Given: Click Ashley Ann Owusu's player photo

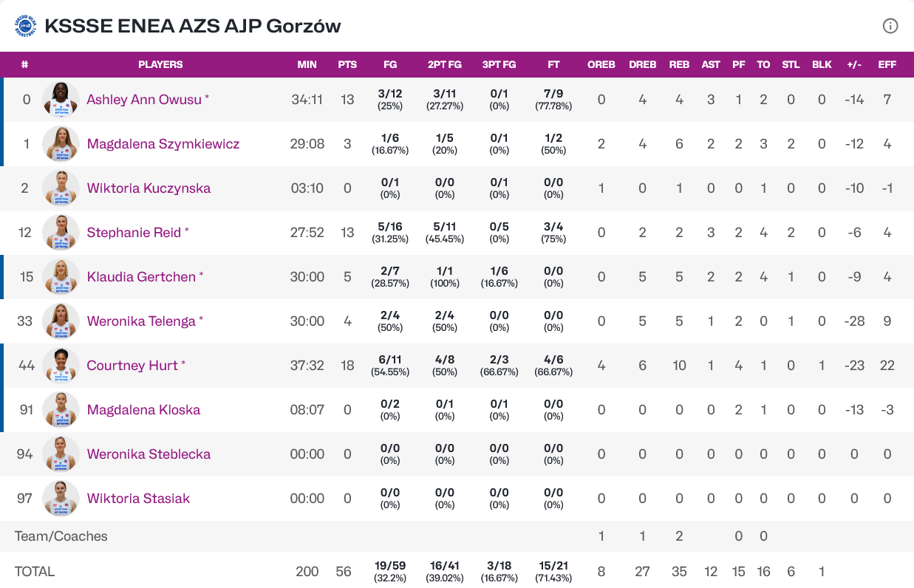Looking at the screenshot, I should 61,99.
